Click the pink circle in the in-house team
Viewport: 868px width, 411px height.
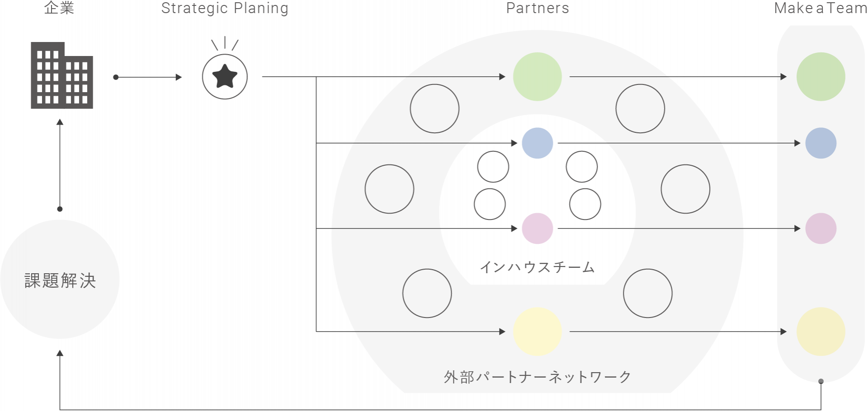click(x=538, y=229)
